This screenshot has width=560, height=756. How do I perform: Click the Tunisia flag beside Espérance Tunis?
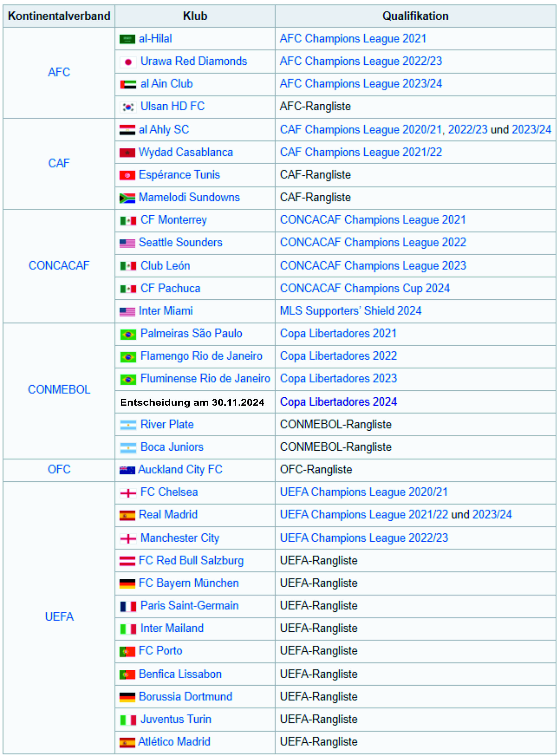pyautogui.click(x=128, y=175)
